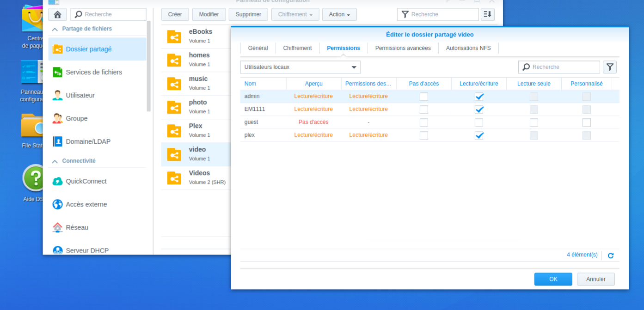The width and height of the screenshot is (644, 310).
Task: Open the Aide DSM desktop icon
Action: click(x=34, y=178)
